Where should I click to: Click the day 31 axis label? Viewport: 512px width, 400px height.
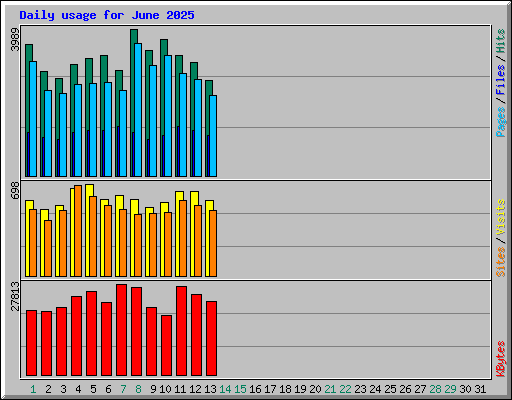pos(480,389)
